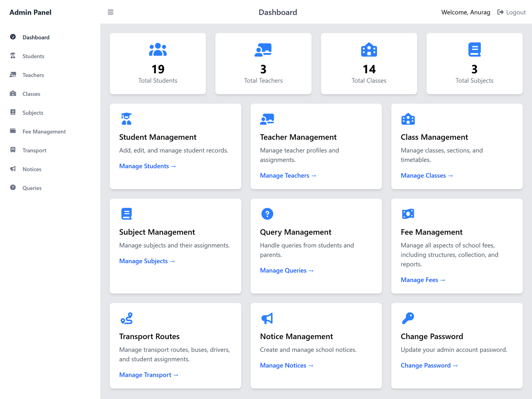Click the chalkboard icon in Teacher Management card

[x=267, y=119]
